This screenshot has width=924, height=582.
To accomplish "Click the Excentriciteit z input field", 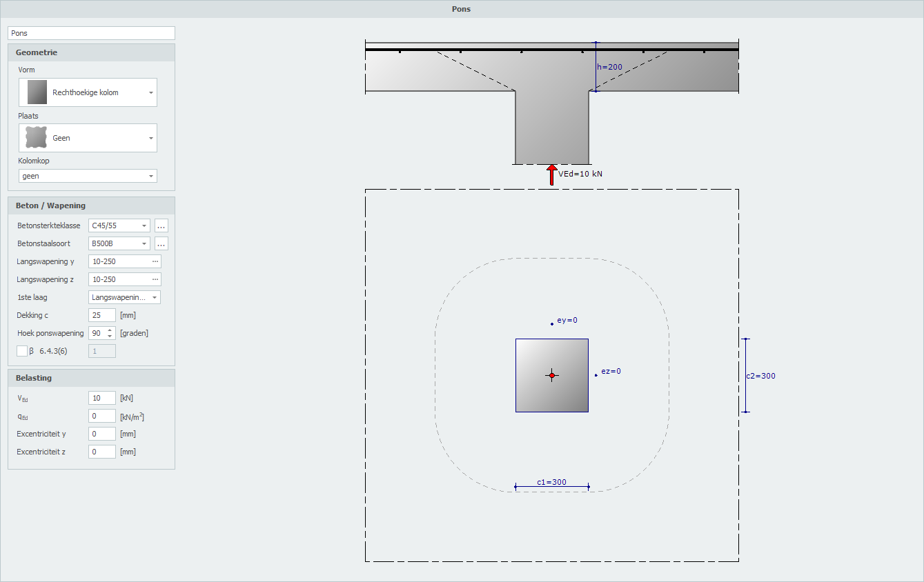I will click(x=102, y=452).
